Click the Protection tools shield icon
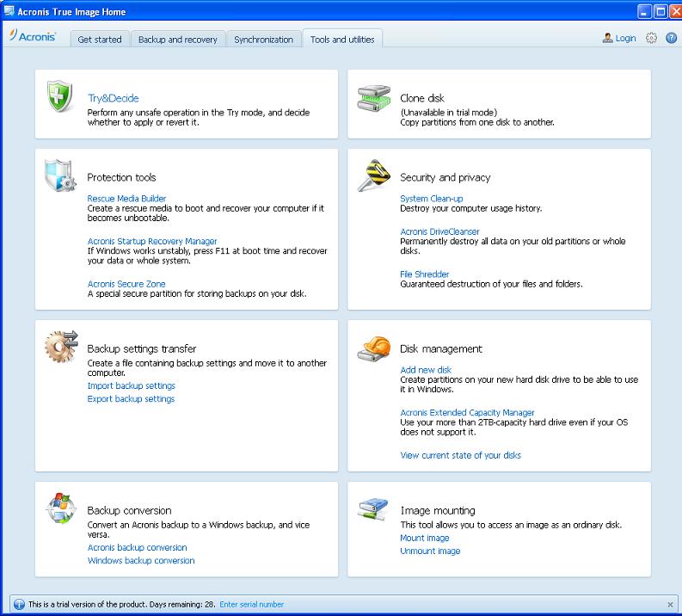The height and width of the screenshot is (616, 682). (x=60, y=178)
